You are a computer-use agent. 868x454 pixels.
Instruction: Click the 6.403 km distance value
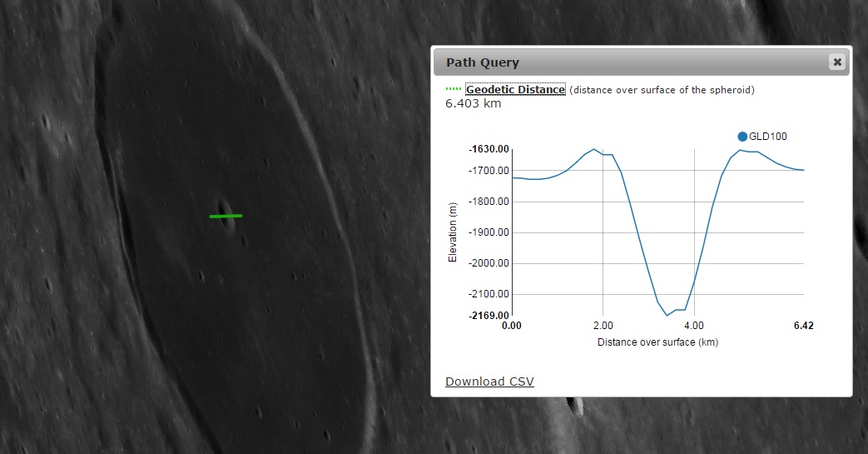474,103
